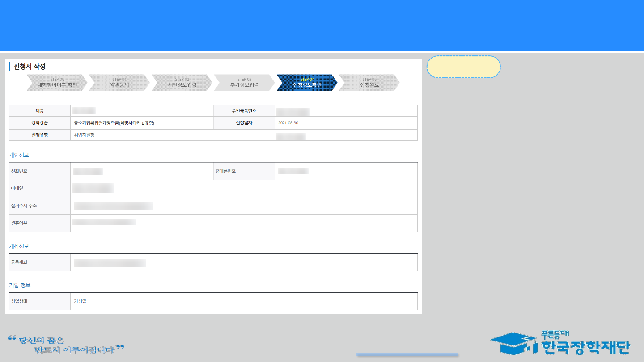Go to STEP 02 개인정보입력 step
This screenshot has height=362, width=644.
click(x=182, y=83)
